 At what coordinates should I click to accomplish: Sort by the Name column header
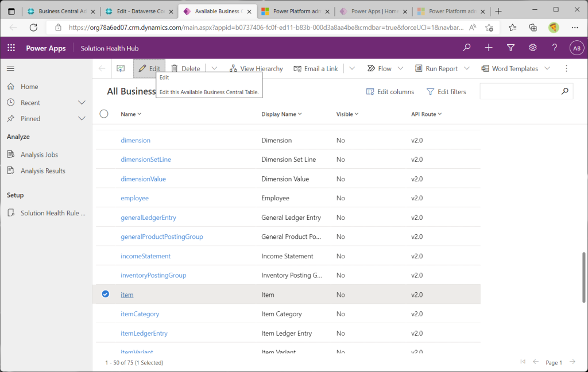(x=131, y=114)
